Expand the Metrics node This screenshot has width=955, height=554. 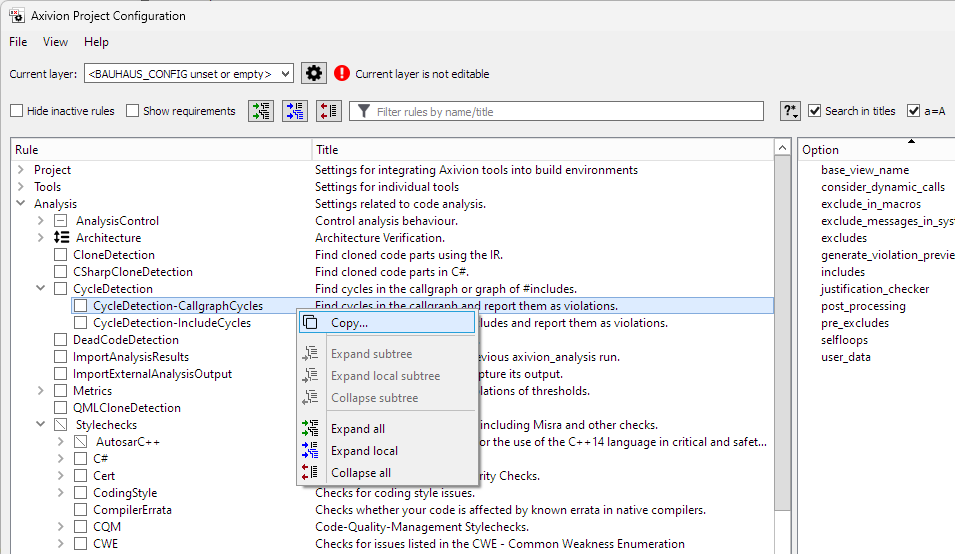coord(41,390)
